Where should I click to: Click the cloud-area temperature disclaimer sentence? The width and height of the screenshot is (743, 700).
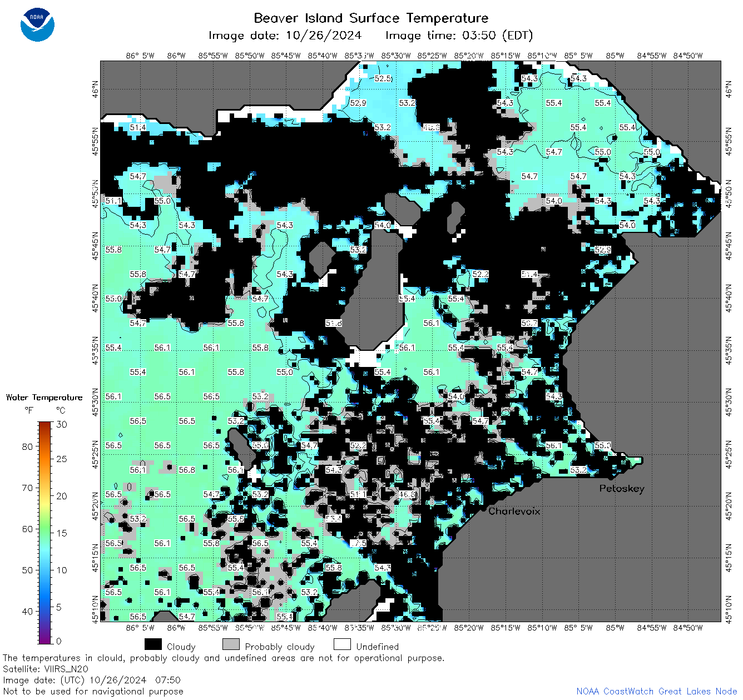pyautogui.click(x=224, y=658)
